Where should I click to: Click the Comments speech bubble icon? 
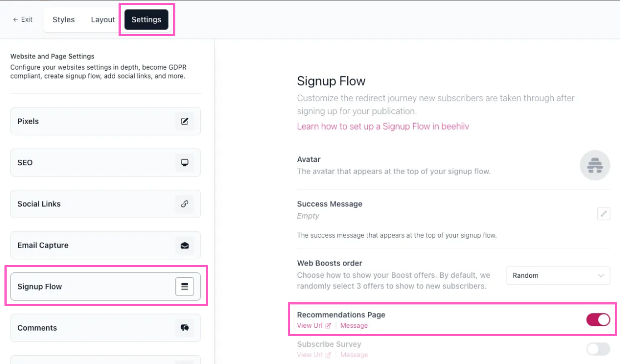click(185, 328)
